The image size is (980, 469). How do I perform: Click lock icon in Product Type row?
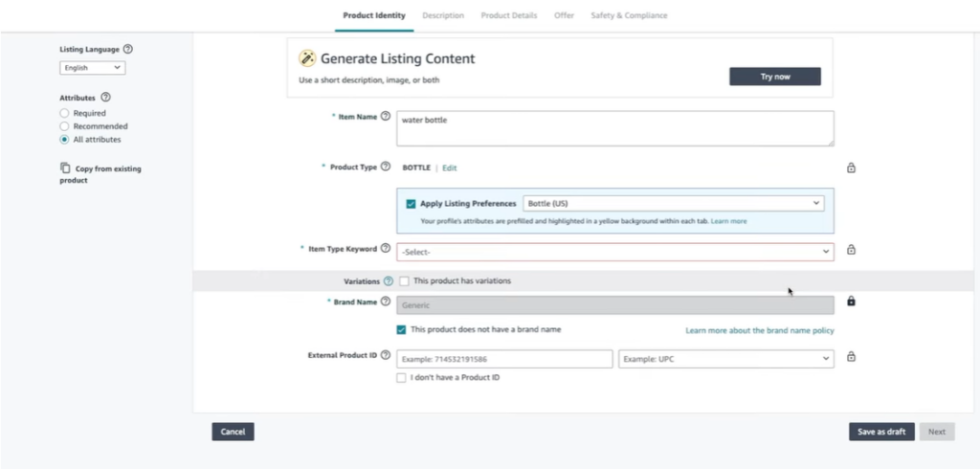(851, 167)
